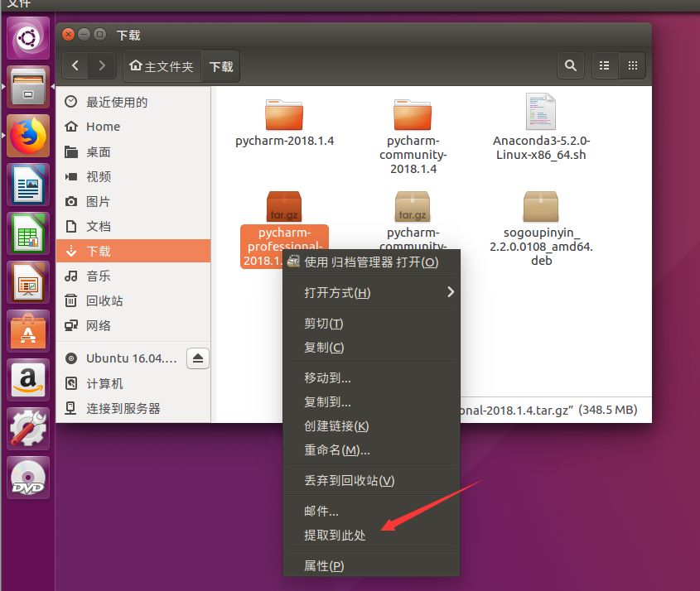Open 文档 in the sidebar
Viewport: 700px width, 591px height.
[x=133, y=227]
